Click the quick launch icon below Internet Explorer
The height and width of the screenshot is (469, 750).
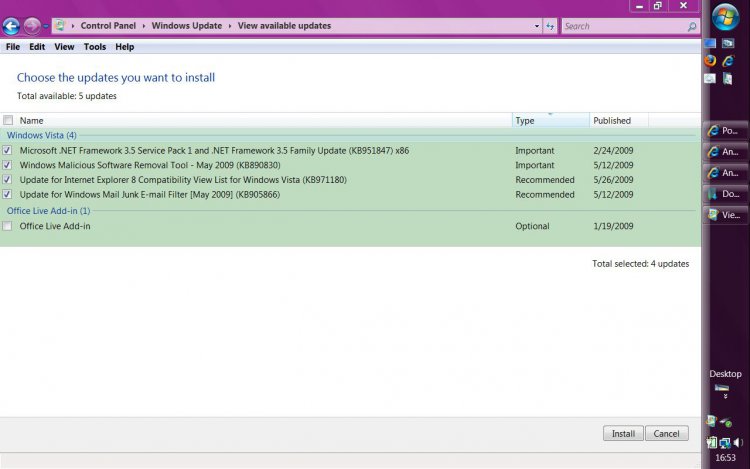tap(728, 78)
